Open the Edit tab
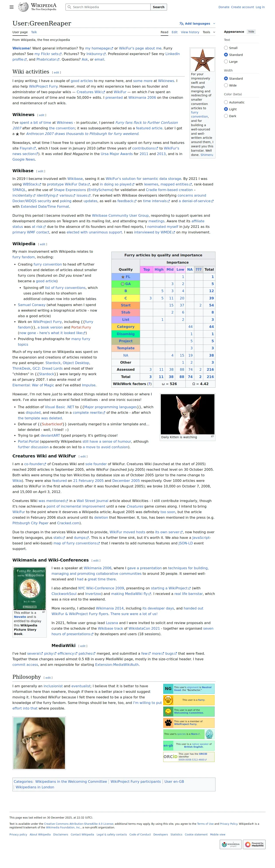The image size is (275, 868). point(175,32)
